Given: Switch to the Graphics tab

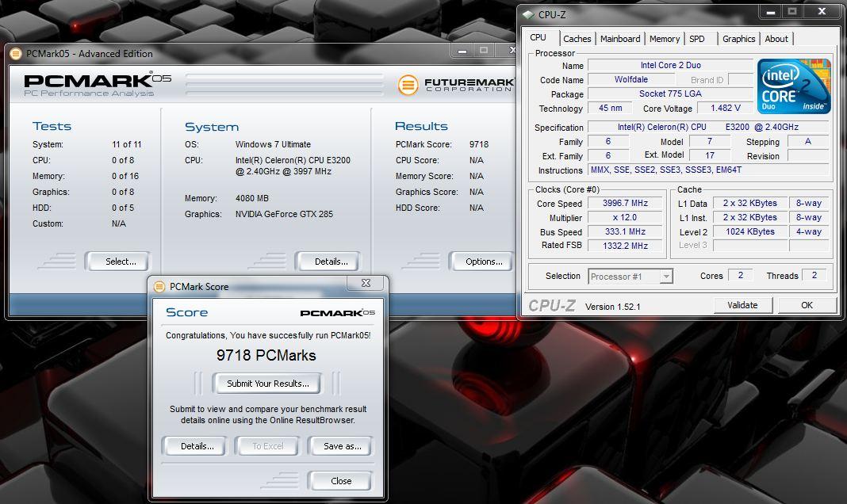Looking at the screenshot, I should pyautogui.click(x=738, y=39).
